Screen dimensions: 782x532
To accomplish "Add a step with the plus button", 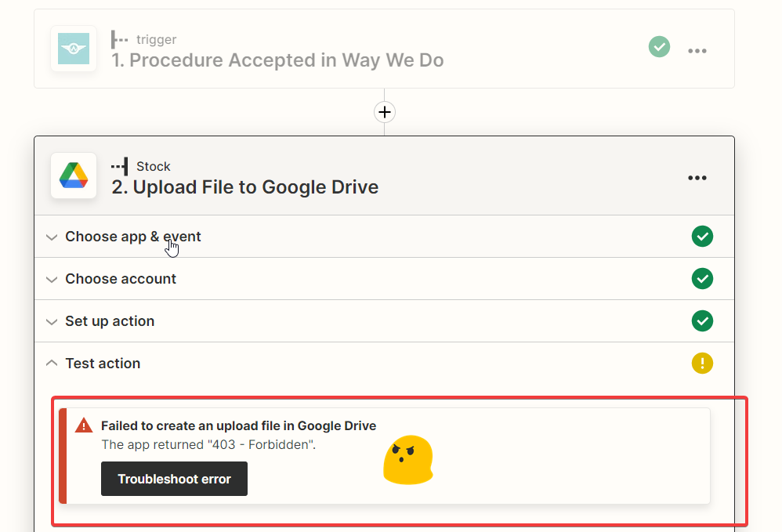I will [385, 112].
